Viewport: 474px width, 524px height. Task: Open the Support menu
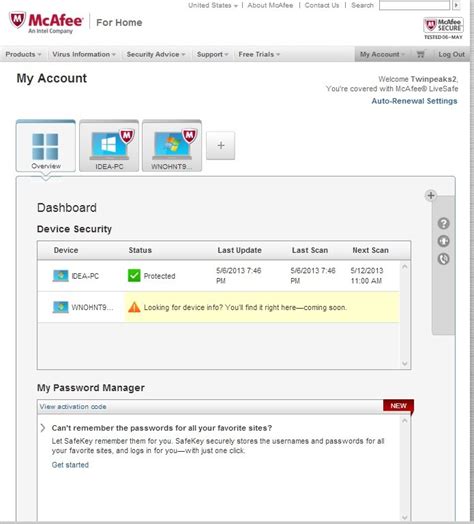pyautogui.click(x=212, y=54)
